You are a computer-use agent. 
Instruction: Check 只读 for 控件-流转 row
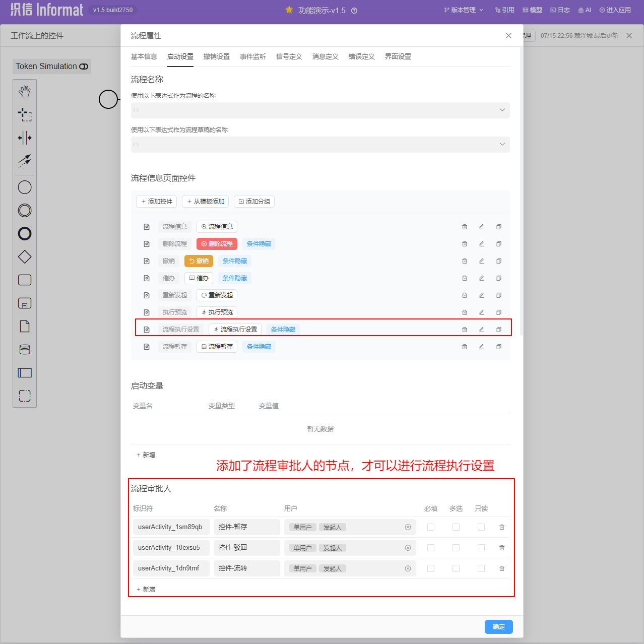[481, 568]
